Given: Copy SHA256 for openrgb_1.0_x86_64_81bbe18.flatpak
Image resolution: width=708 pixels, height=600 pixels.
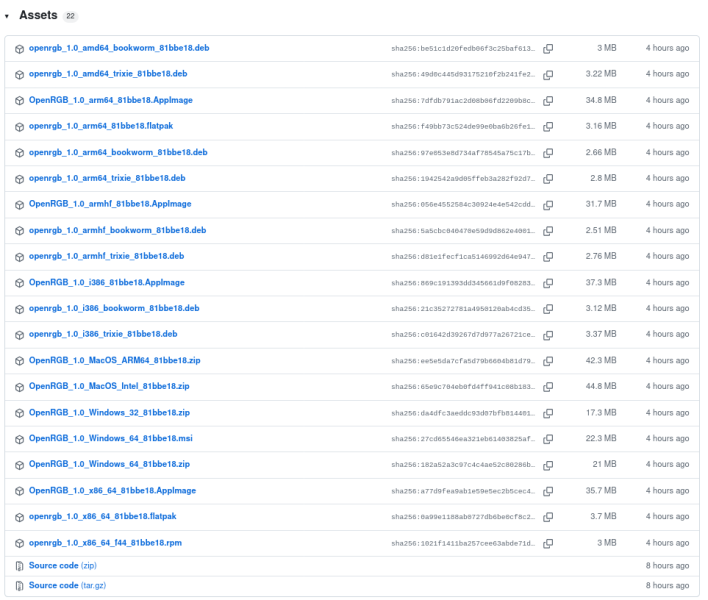Looking at the screenshot, I should click(x=548, y=517).
